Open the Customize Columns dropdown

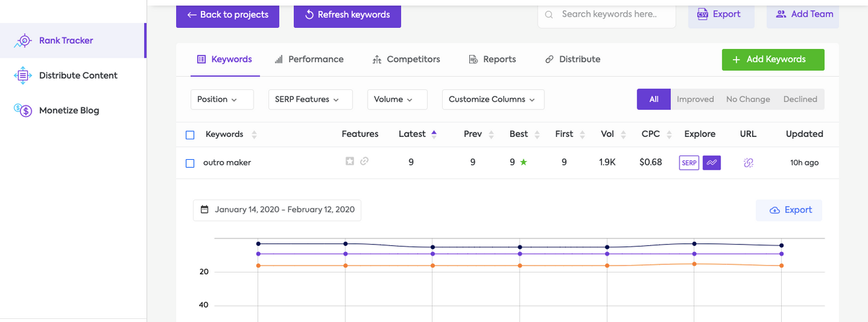(x=493, y=99)
